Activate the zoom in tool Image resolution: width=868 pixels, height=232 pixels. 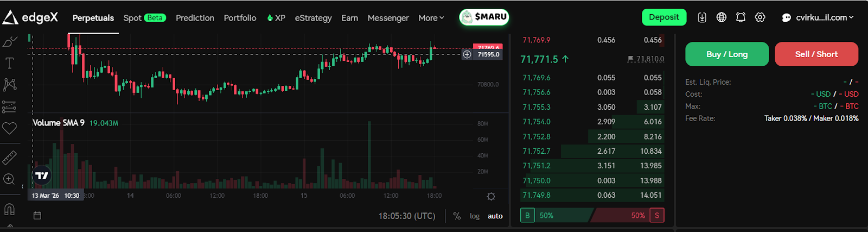(9, 179)
